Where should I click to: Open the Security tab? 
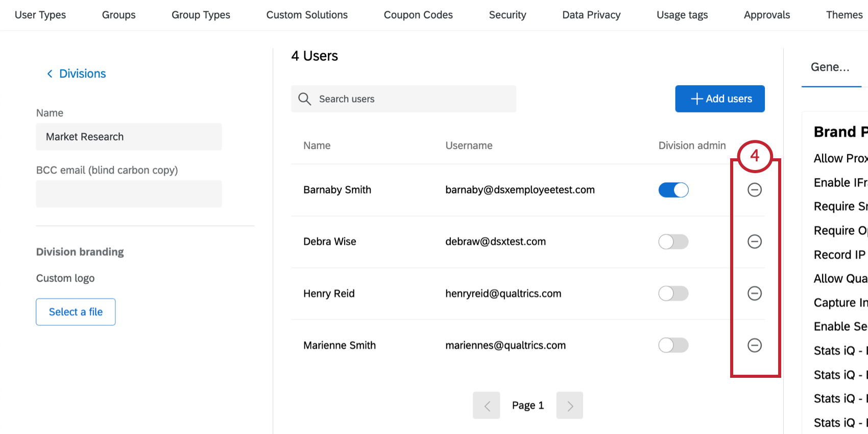tap(507, 15)
